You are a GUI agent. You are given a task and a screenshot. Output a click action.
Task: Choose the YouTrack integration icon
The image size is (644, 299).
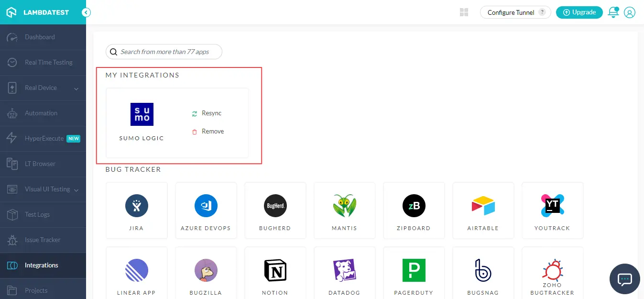(x=552, y=206)
